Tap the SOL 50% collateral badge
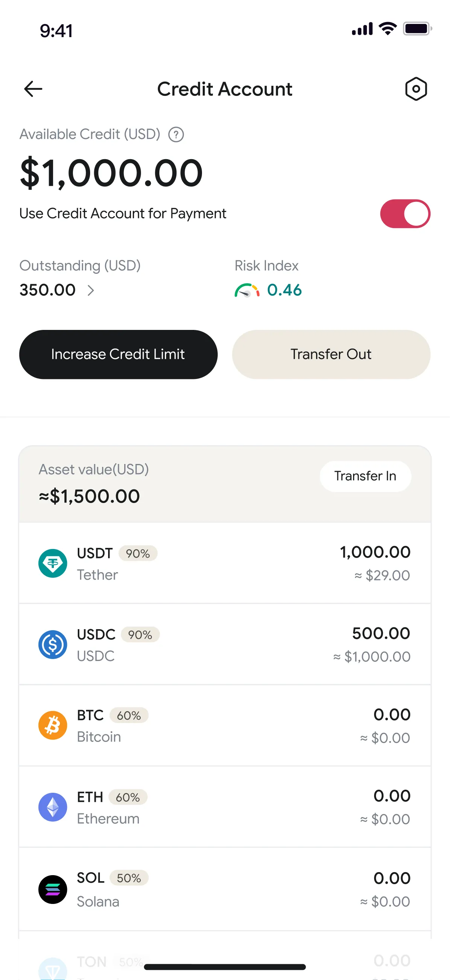The height and width of the screenshot is (980, 450). click(129, 878)
